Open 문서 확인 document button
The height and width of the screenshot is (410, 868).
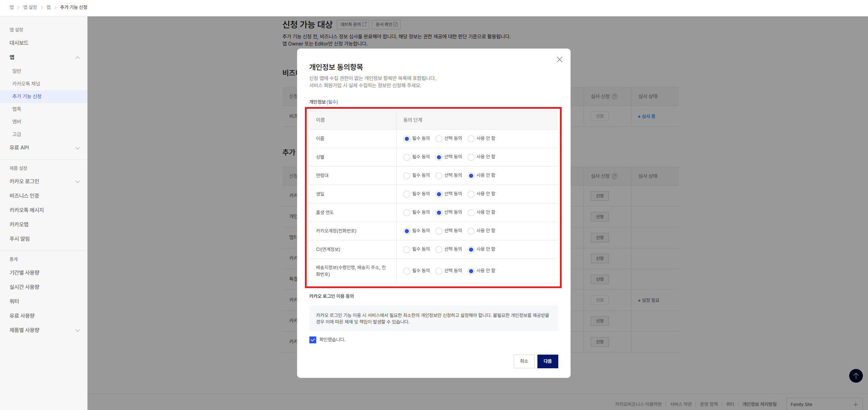pyautogui.click(x=386, y=24)
